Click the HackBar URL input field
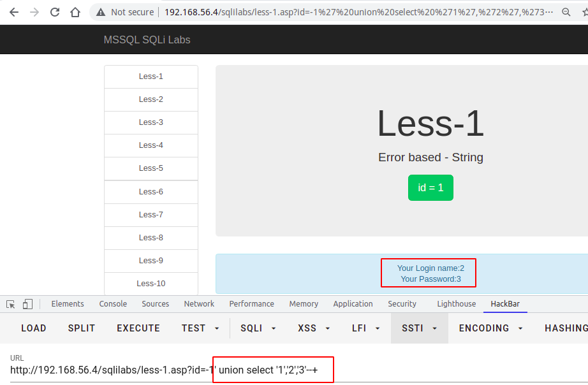Viewport: 588px width, 385px height. [x=299, y=370]
